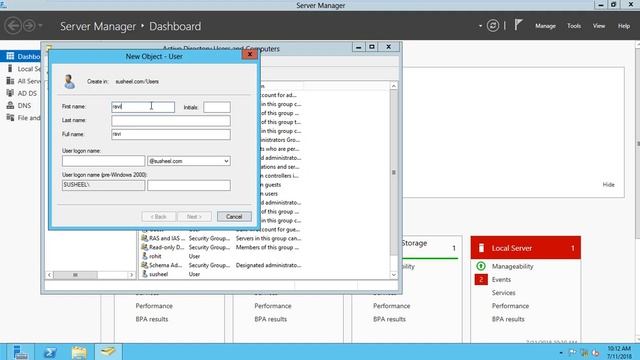This screenshot has width=640, height=360.
Task: Minimize the Active Directory Users and Computers window
Action: click(x=358, y=47)
